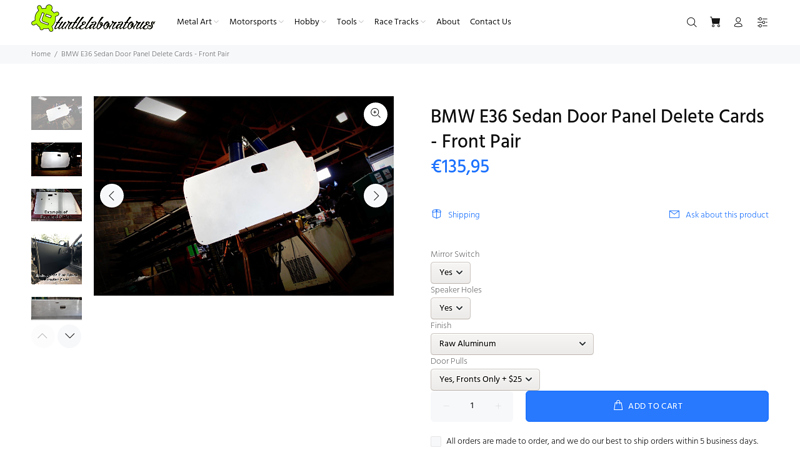
Task: Increase quantity with plus button
Action: (x=498, y=406)
